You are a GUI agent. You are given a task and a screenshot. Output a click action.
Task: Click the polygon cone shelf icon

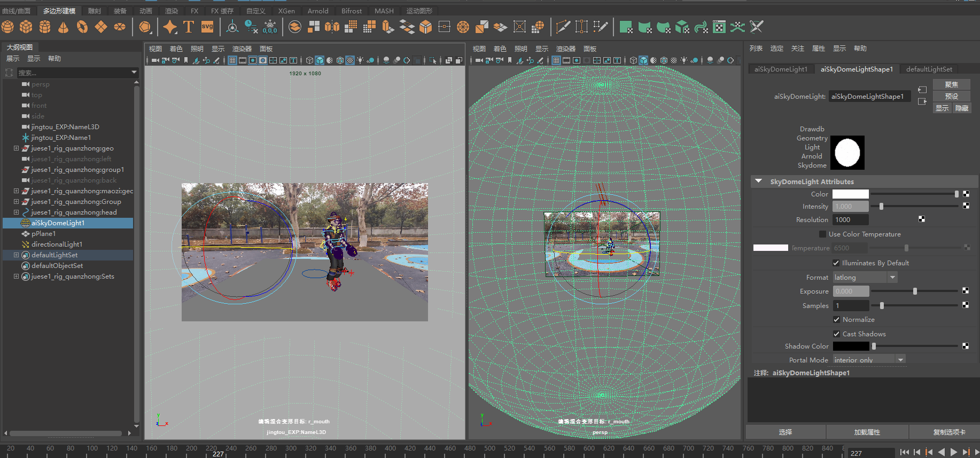[x=64, y=27]
